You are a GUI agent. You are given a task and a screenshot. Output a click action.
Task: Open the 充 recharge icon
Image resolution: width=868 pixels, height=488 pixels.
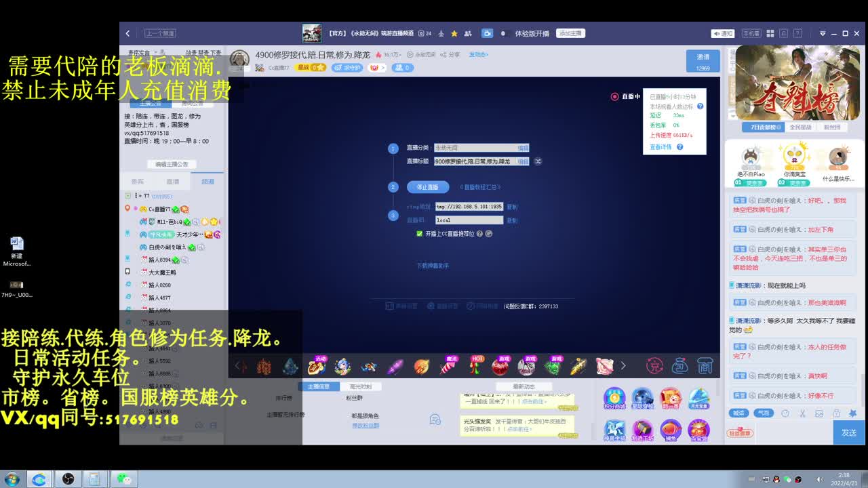point(654,367)
